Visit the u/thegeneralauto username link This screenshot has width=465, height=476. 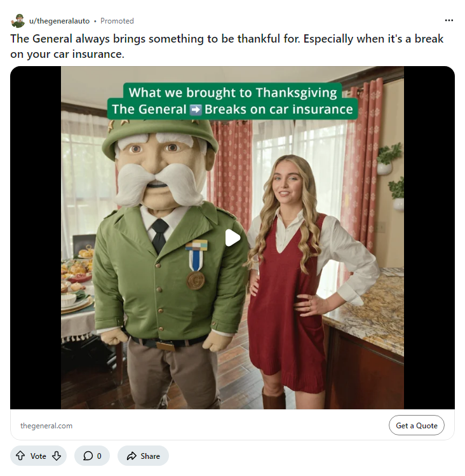[x=59, y=21]
